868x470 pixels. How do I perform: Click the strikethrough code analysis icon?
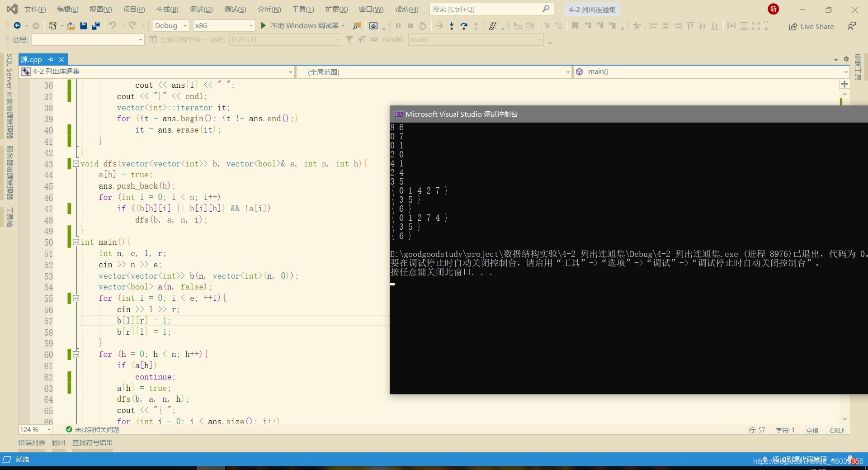(x=493, y=26)
